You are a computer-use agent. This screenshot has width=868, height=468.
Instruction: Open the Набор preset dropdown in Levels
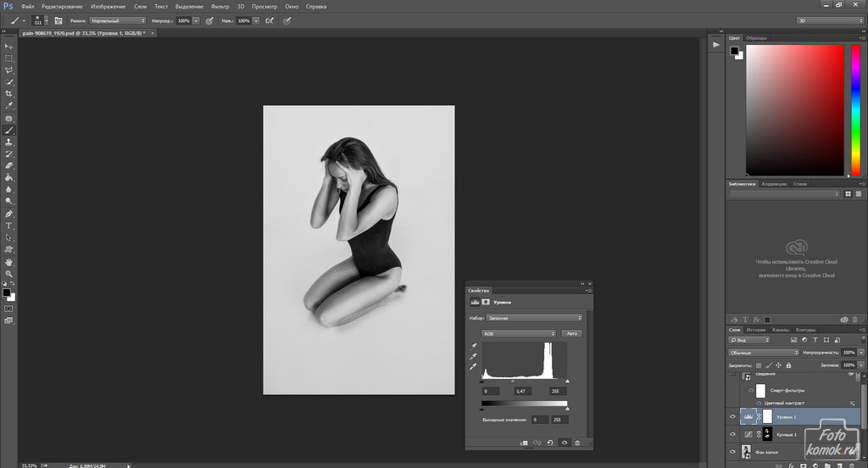(532, 318)
